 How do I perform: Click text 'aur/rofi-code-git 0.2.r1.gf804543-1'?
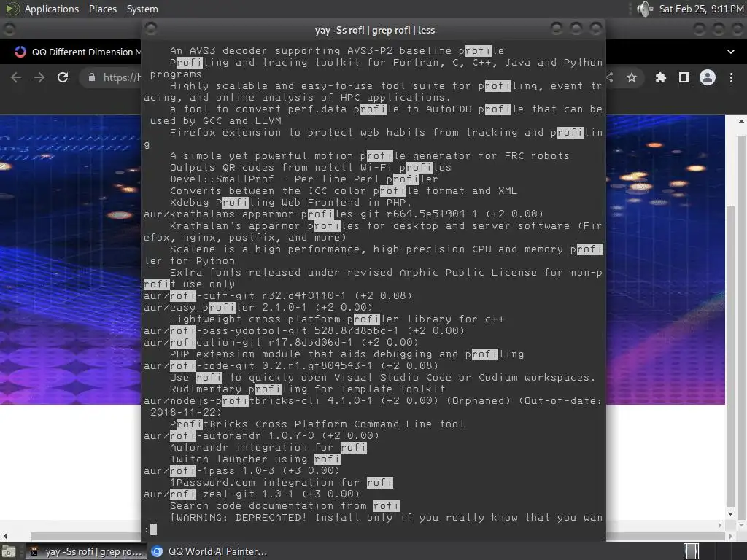(x=258, y=366)
